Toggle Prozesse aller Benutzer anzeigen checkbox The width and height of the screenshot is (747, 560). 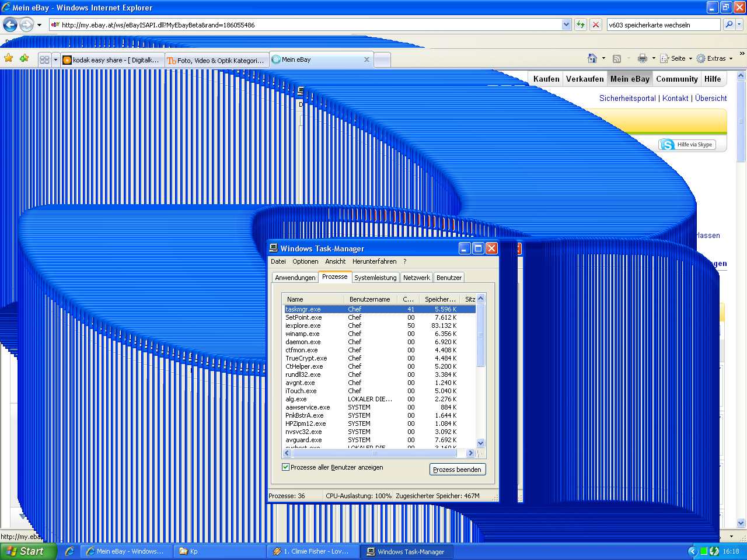click(x=286, y=467)
